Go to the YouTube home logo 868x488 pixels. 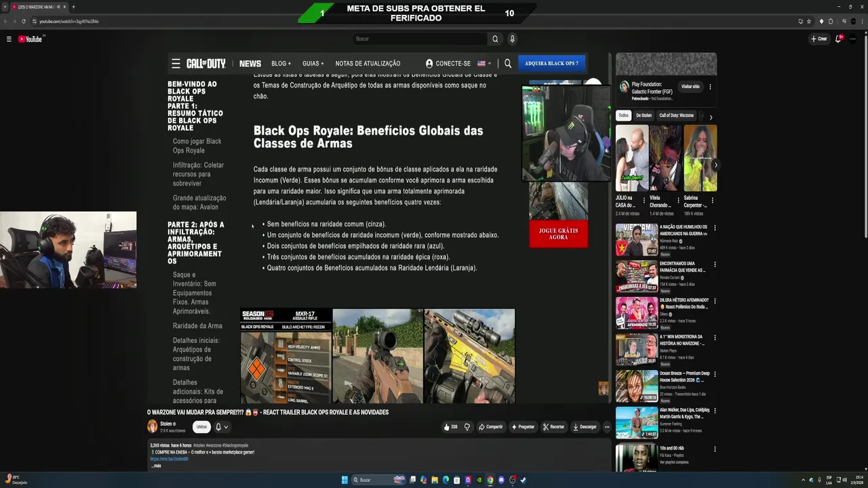coord(30,39)
